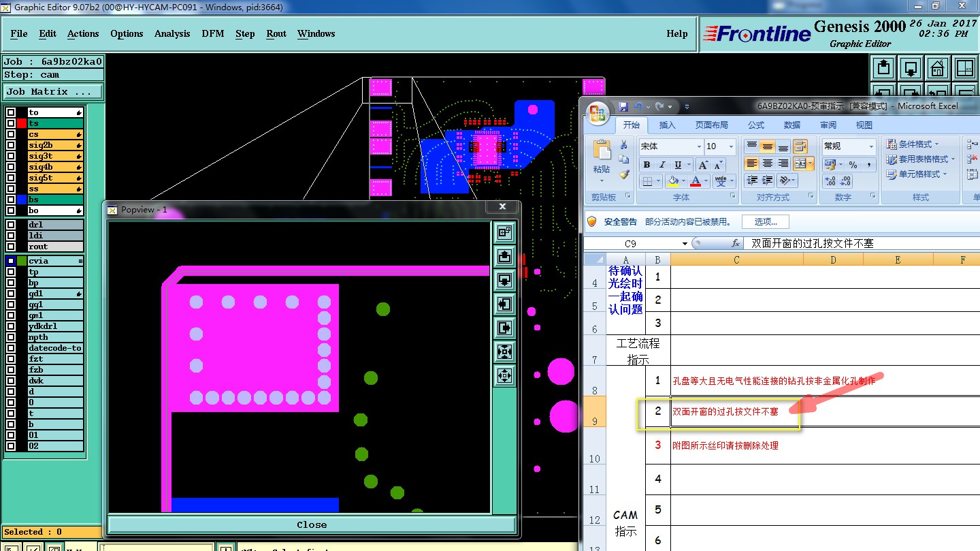980x551 pixels.
Task: Open the font name dropdown in Excel
Action: pos(698,146)
